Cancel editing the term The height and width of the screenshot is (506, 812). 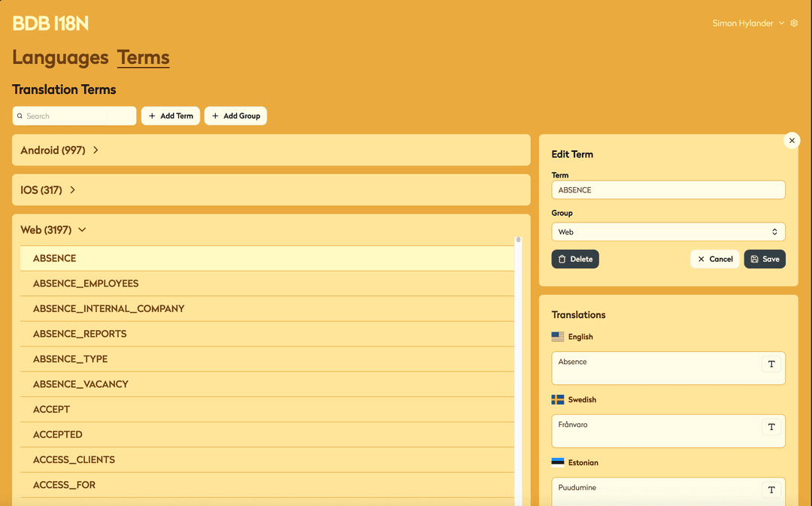coord(714,259)
